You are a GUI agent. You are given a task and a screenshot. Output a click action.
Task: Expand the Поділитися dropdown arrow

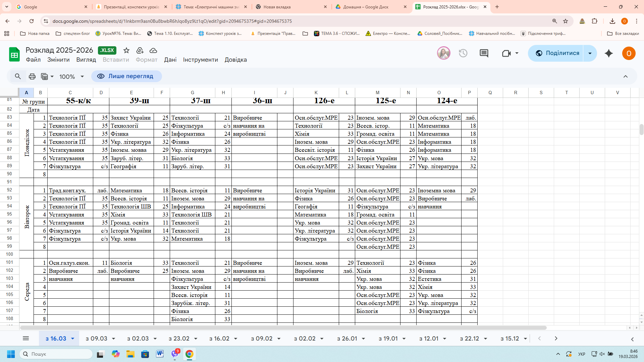coord(590,53)
